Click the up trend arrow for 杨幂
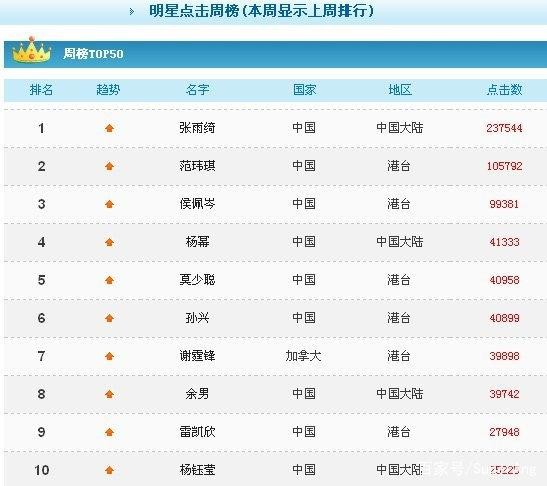The width and height of the screenshot is (547, 486). (110, 242)
